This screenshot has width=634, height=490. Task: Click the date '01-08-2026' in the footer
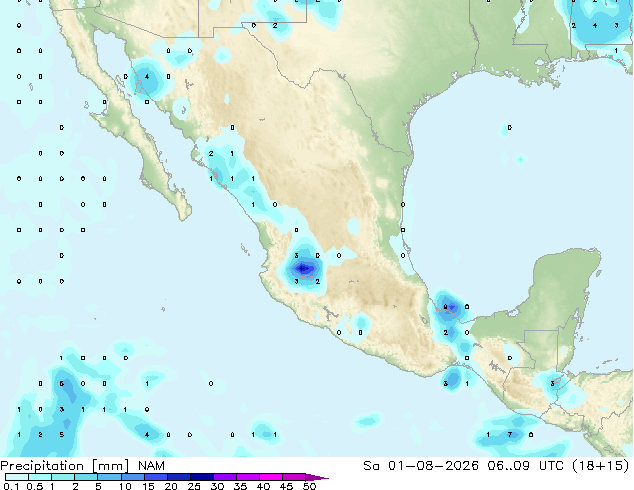(433, 466)
